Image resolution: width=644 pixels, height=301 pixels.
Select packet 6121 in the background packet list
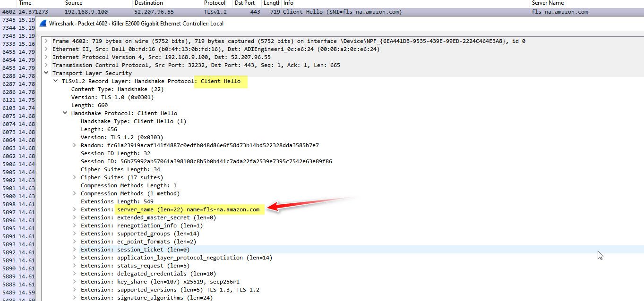[x=18, y=100]
